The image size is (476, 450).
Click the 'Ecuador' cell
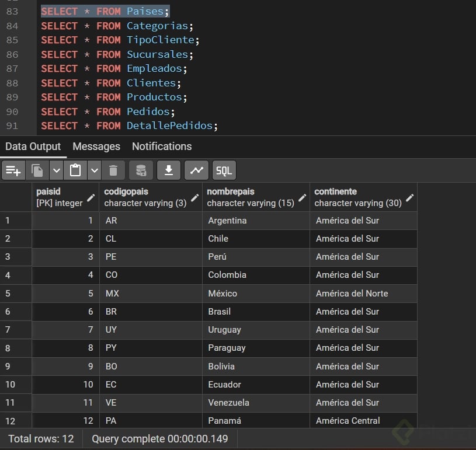(x=256, y=385)
